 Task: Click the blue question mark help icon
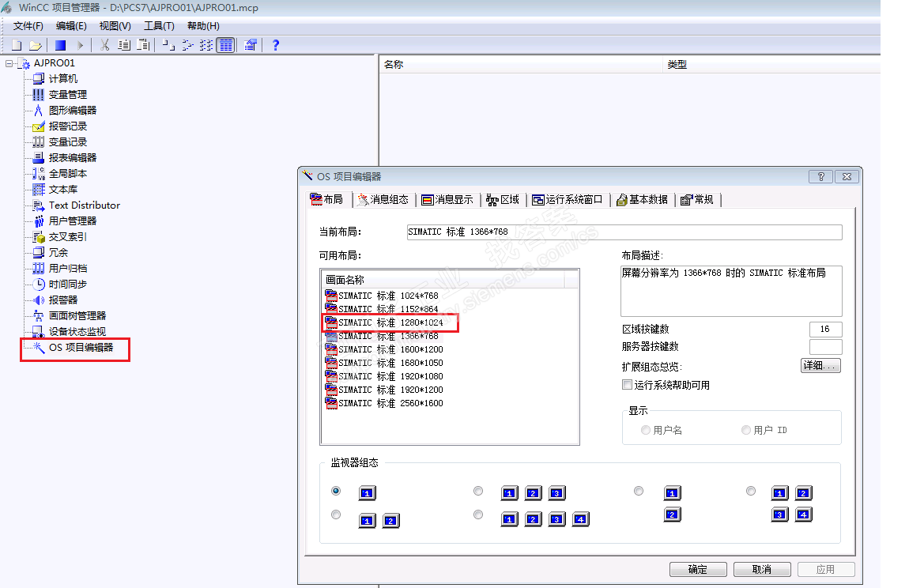pyautogui.click(x=275, y=45)
